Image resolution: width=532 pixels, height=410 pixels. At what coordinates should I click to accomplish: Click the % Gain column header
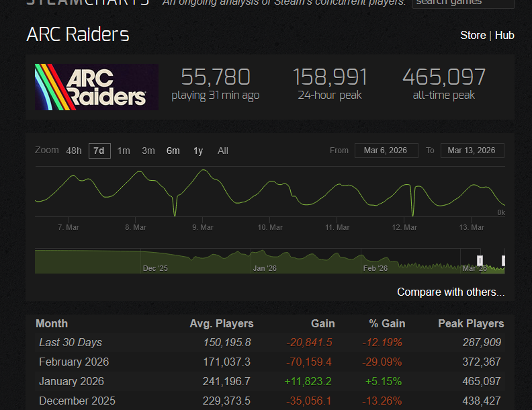387,324
